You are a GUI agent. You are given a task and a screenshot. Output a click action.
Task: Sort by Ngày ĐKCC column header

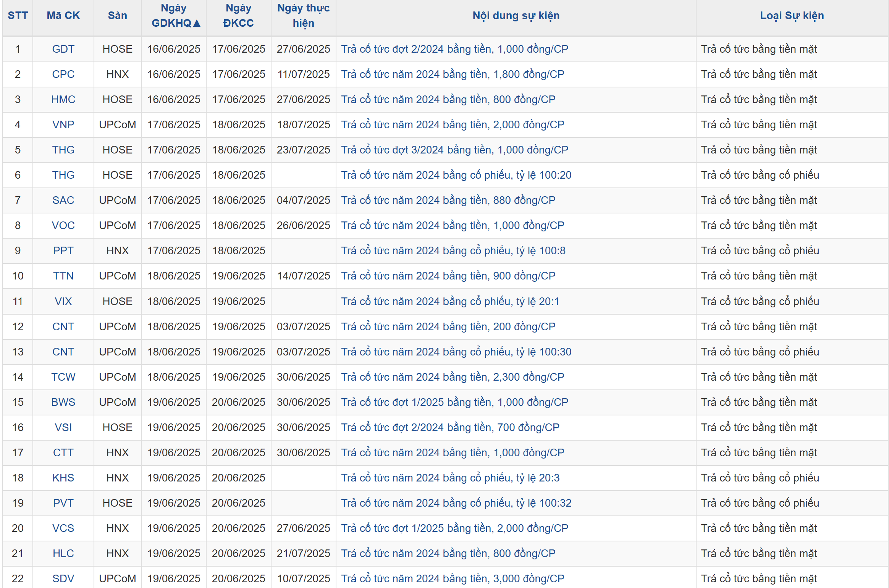click(x=238, y=16)
